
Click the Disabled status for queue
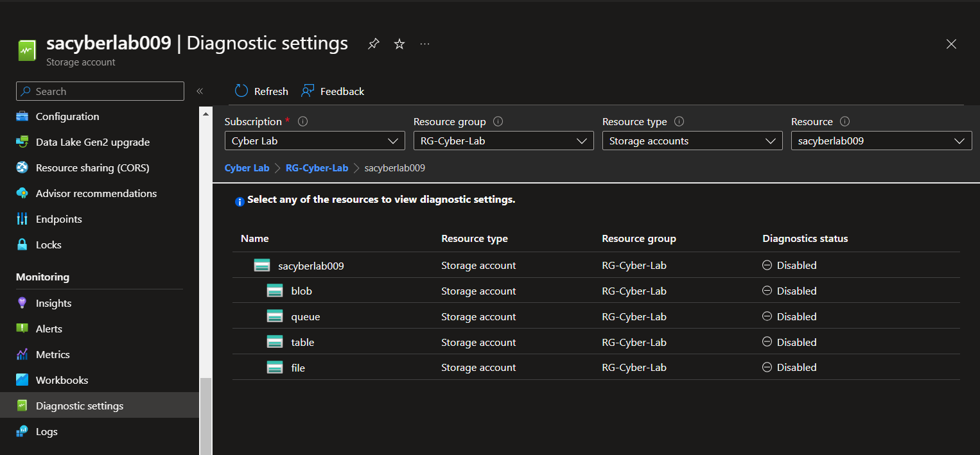(x=789, y=316)
